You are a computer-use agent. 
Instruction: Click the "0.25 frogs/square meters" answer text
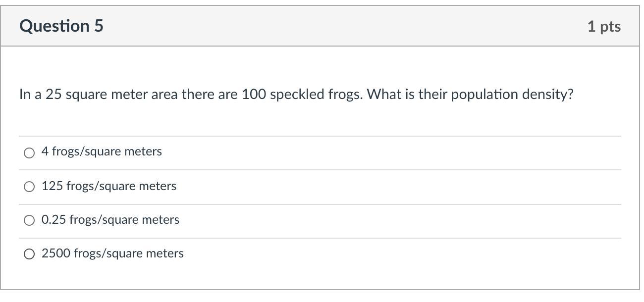point(110,220)
